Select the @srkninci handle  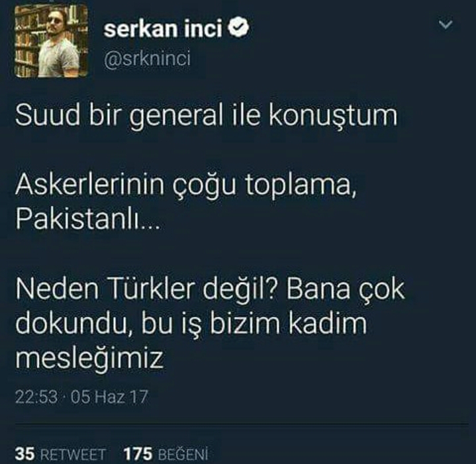coord(147,58)
